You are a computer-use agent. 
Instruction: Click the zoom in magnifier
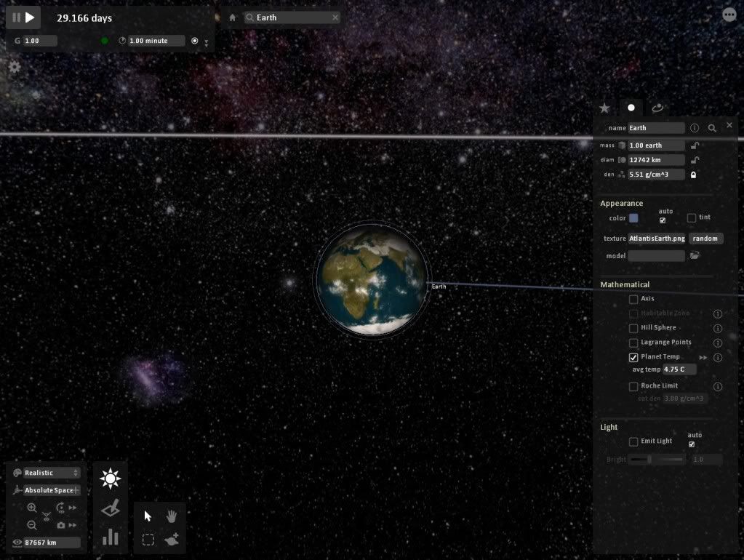[32, 508]
